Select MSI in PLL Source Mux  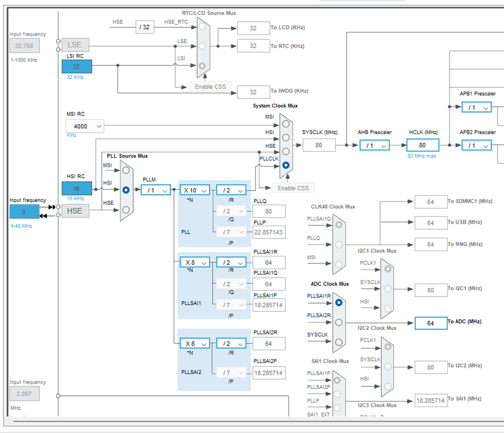(126, 170)
